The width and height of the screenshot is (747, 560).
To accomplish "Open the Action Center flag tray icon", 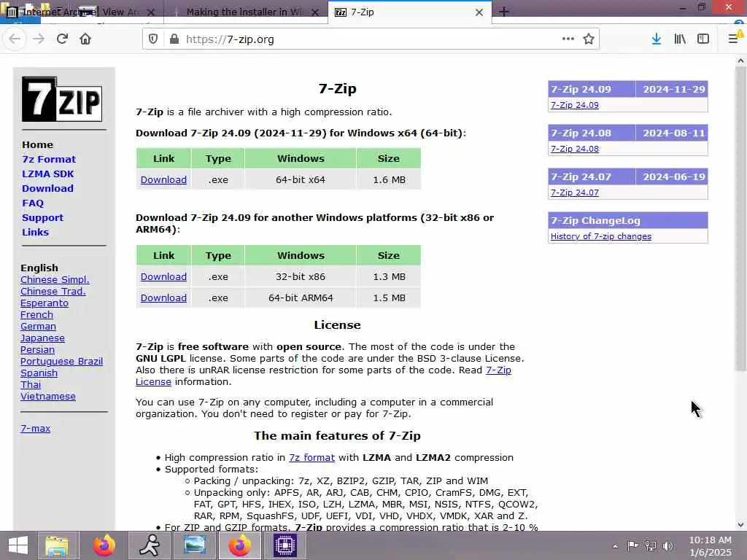I will (x=632, y=545).
